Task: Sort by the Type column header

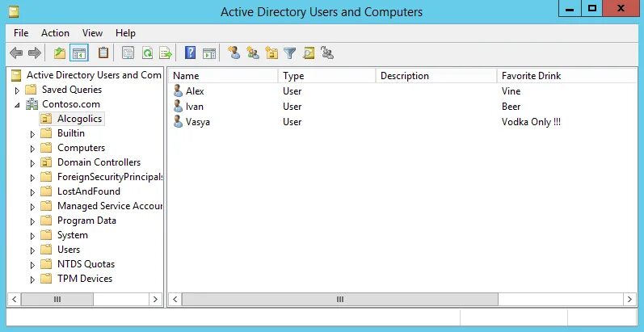Action: tap(327, 76)
